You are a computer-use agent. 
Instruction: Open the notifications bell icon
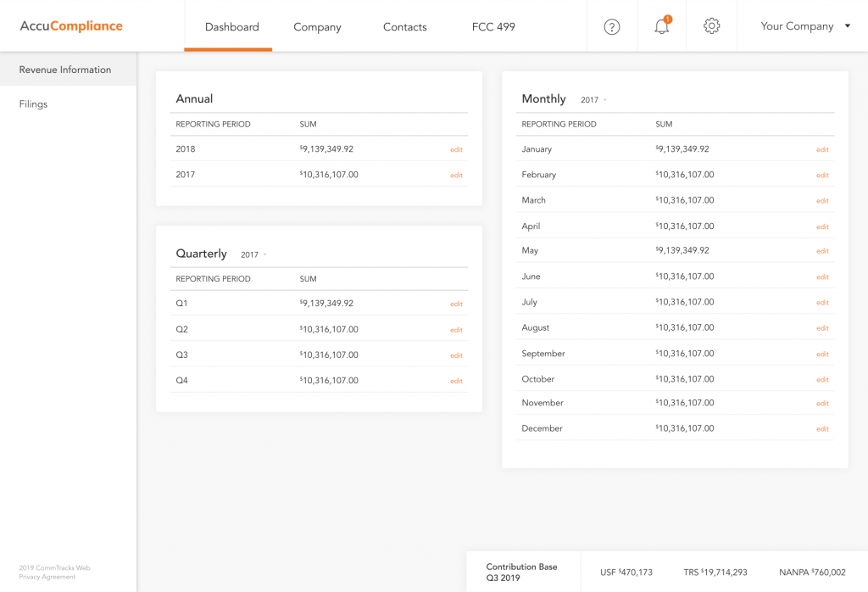pos(662,26)
